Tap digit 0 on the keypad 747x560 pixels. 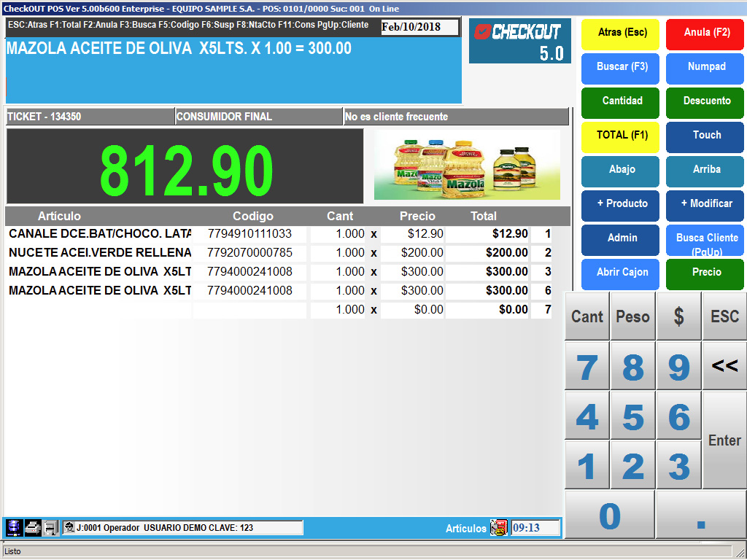pos(609,516)
